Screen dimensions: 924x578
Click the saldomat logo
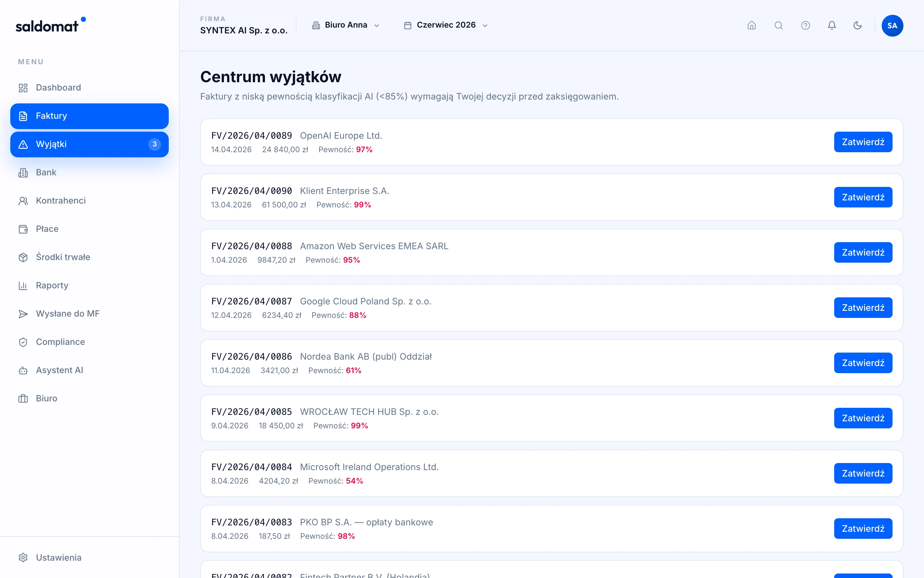pos(51,25)
